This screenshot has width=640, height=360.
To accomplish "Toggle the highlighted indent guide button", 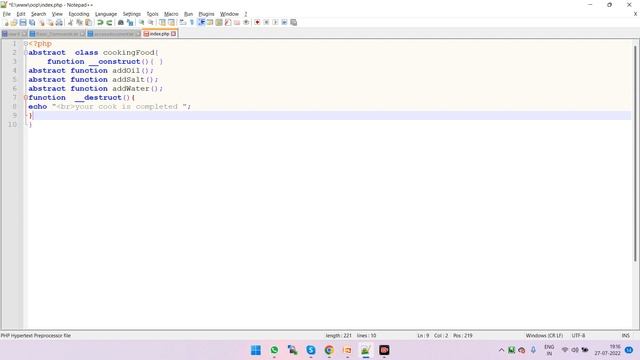I will coord(201,22).
